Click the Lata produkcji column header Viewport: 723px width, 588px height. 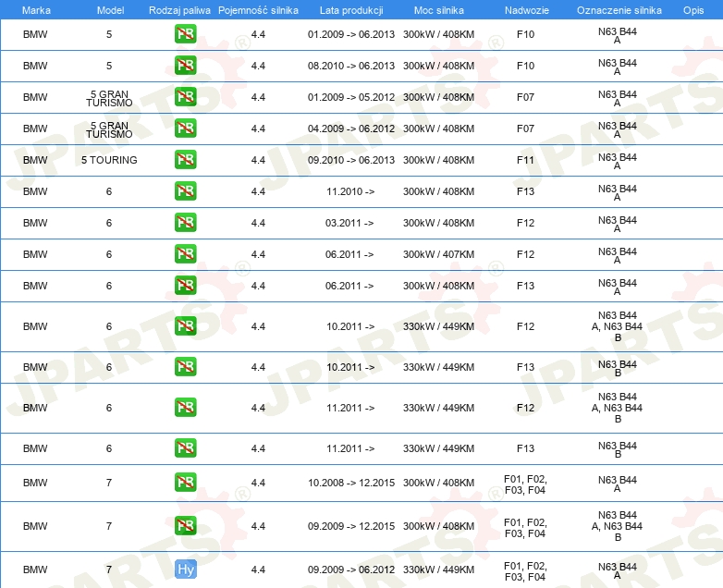point(351,10)
